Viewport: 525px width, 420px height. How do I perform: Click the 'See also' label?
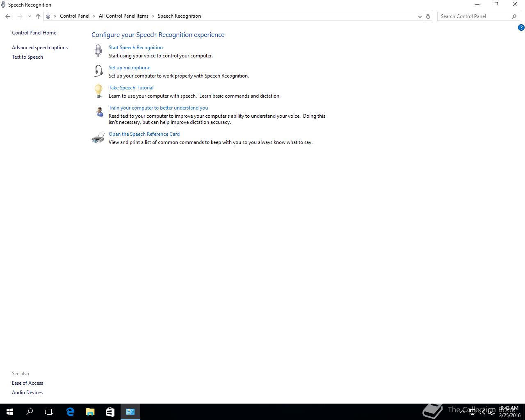tap(21, 374)
